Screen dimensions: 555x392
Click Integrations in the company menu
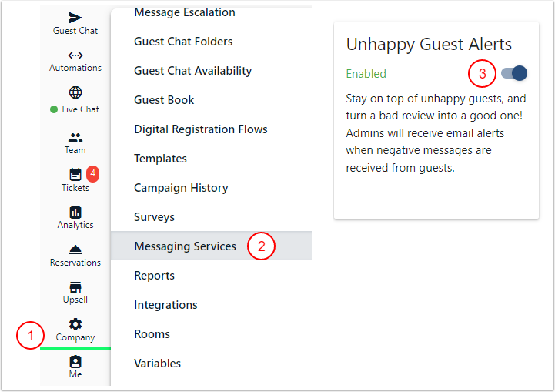coord(165,305)
